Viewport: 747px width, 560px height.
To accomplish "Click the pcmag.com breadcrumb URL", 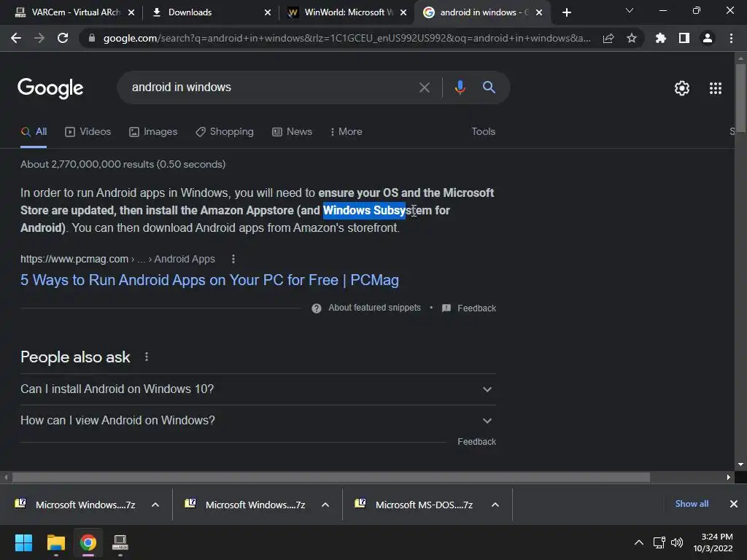I will pyautogui.click(x=117, y=259).
